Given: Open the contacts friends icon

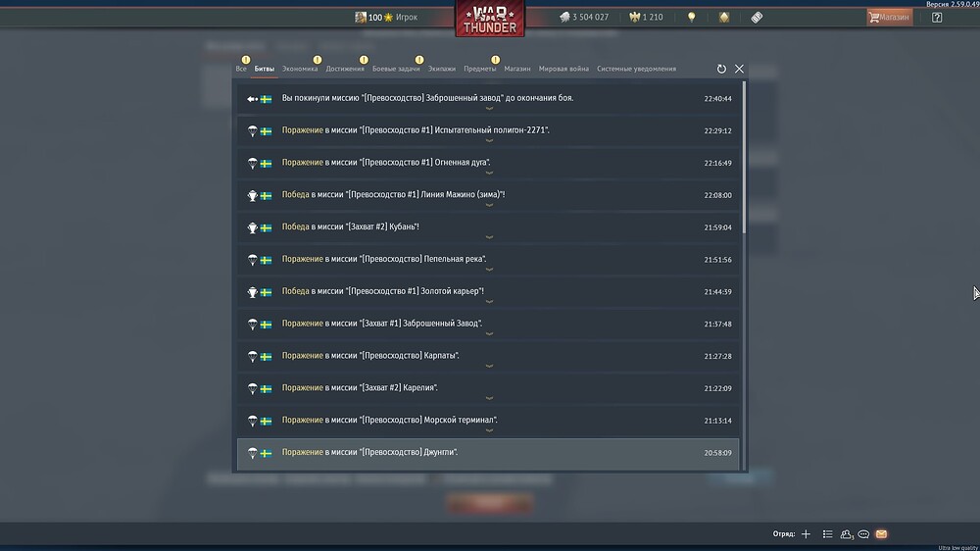Looking at the screenshot, I should click(847, 534).
